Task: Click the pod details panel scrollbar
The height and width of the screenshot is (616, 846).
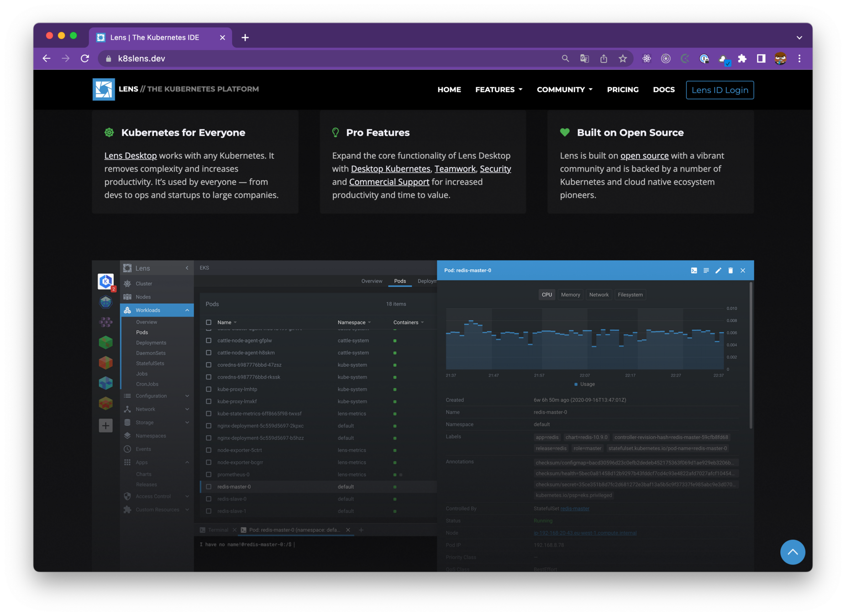Action: coord(751,356)
